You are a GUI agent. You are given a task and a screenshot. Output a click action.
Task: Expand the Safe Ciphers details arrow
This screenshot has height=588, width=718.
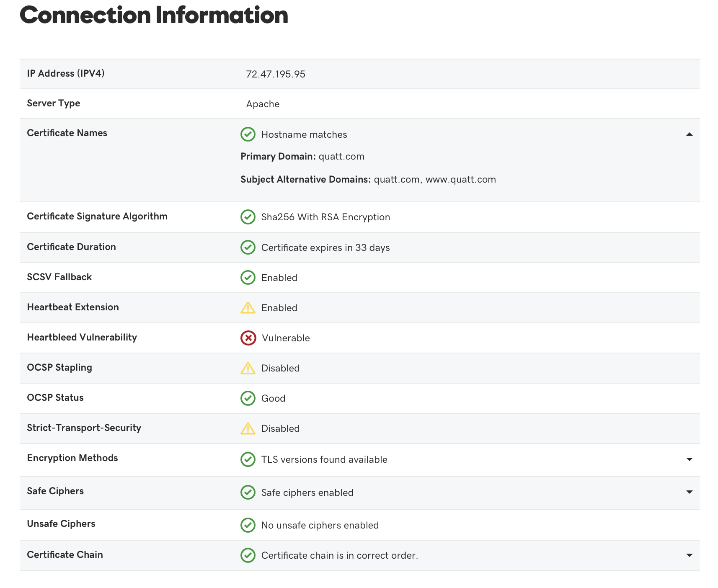[x=689, y=492]
